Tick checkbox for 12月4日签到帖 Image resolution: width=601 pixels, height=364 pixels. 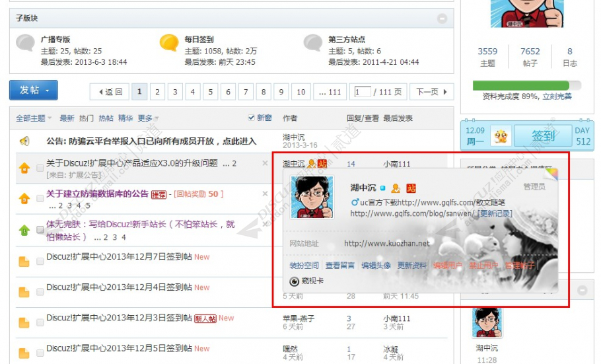pos(40,292)
